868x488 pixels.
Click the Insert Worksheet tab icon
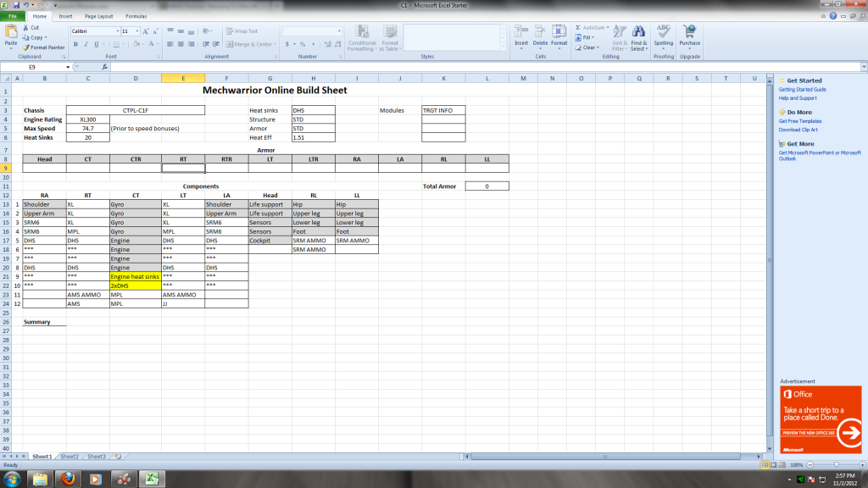click(x=117, y=457)
